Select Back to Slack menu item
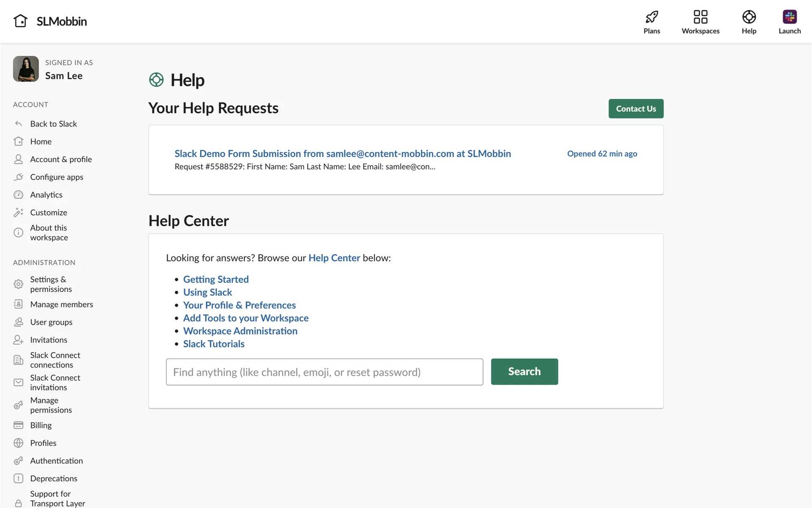Viewport: 812px width, 508px height. coord(53,124)
